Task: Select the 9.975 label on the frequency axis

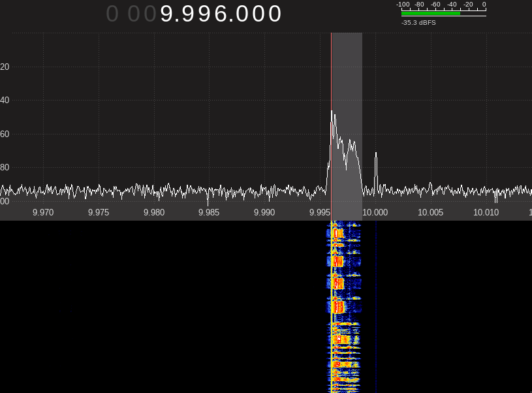Action: 99,212
